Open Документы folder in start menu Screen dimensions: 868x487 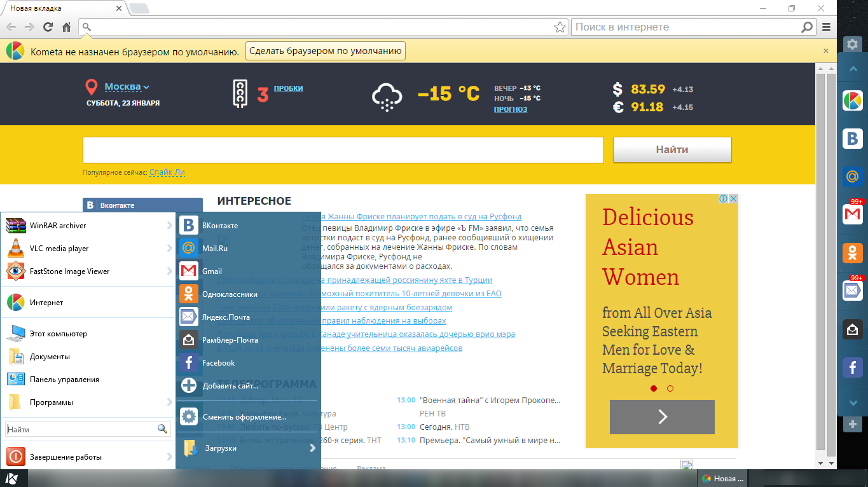click(88, 357)
